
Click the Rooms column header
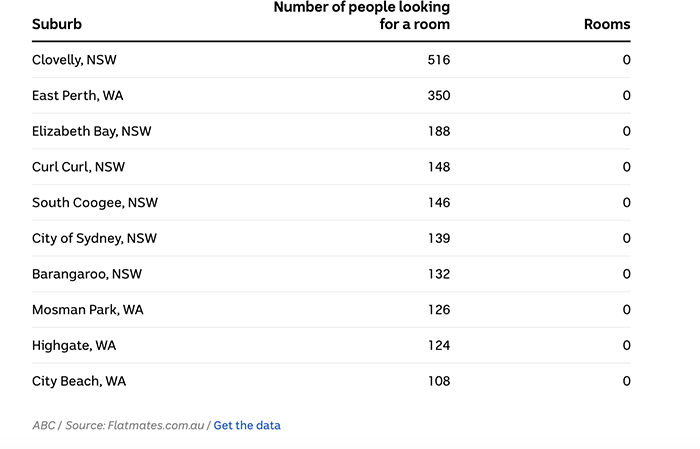[607, 24]
